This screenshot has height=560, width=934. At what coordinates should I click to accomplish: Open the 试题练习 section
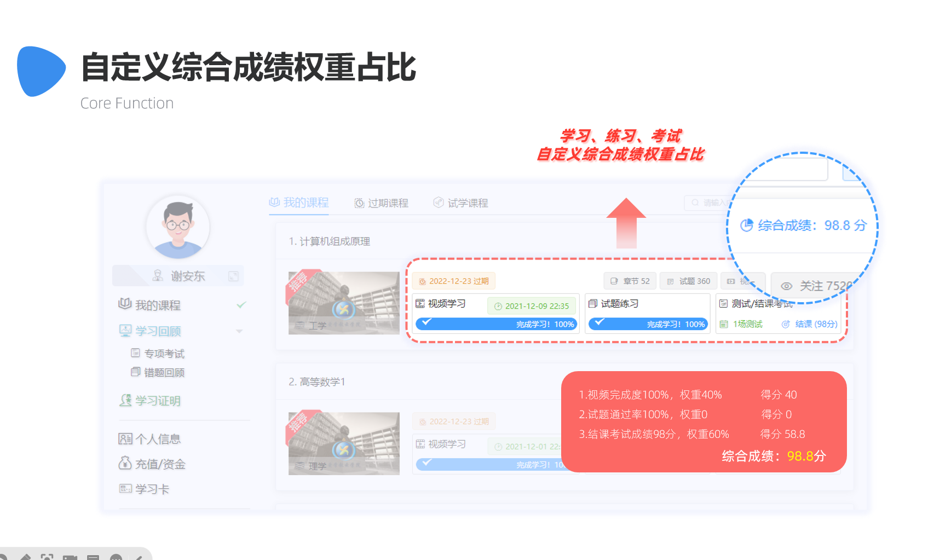[614, 303]
